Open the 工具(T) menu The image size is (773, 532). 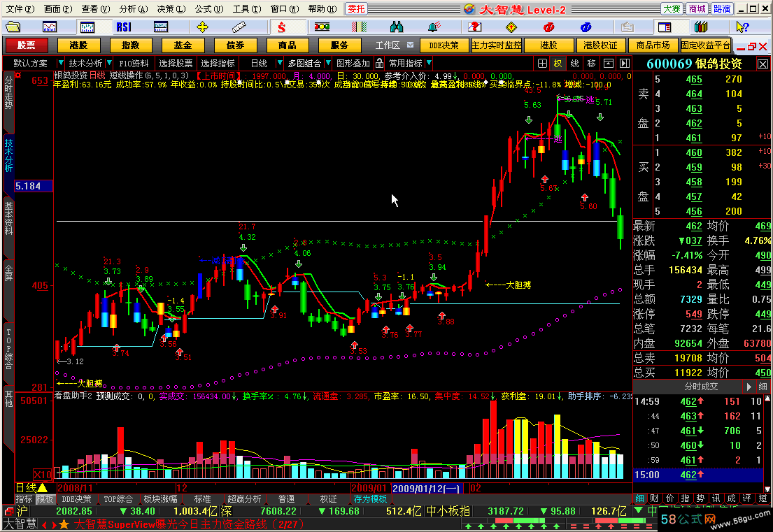247,9
